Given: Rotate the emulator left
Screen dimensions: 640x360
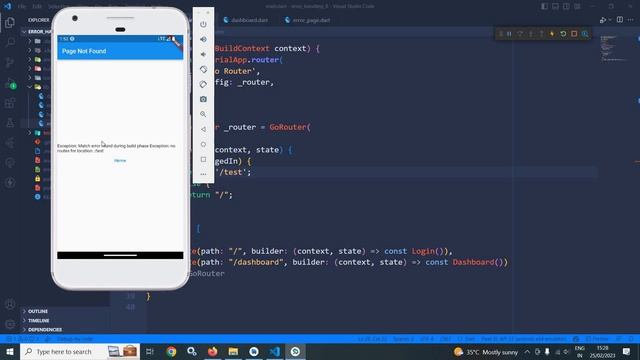Looking at the screenshot, I should (203, 69).
